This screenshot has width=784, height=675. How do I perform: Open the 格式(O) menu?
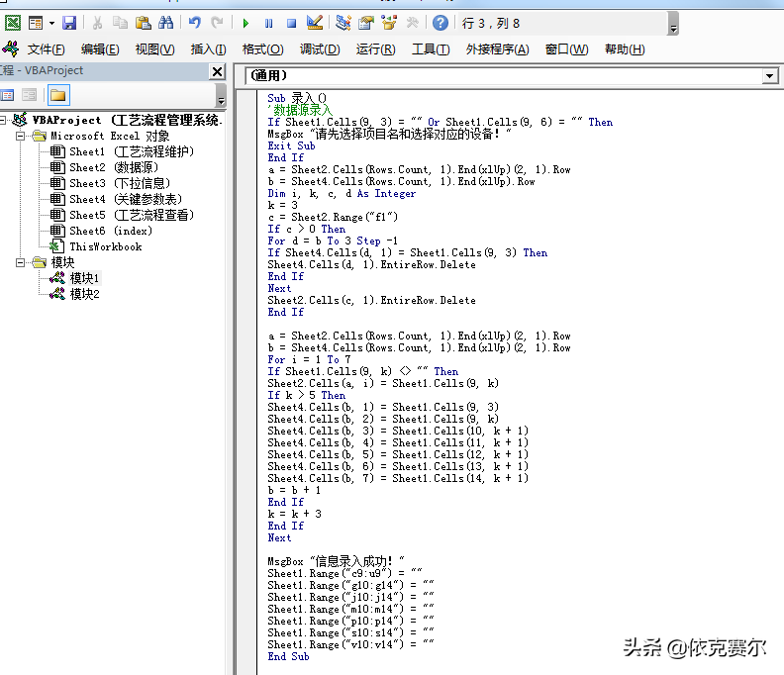262,49
